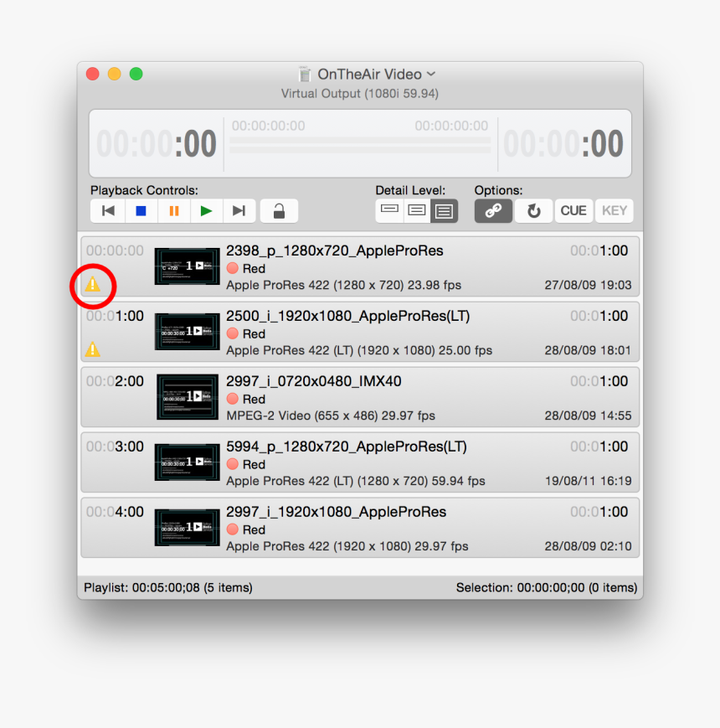Click the large remaining time counter
This screenshot has width=720, height=728.
(x=563, y=143)
